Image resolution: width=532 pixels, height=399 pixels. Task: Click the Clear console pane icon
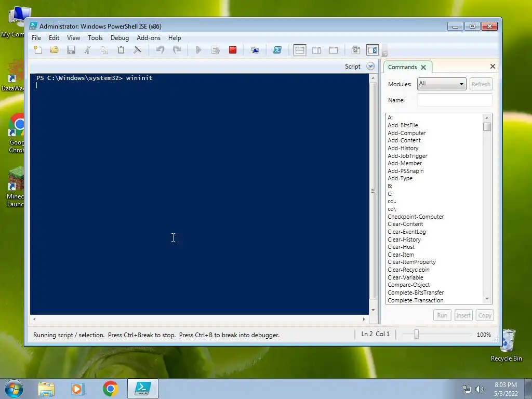pyautogui.click(x=137, y=50)
